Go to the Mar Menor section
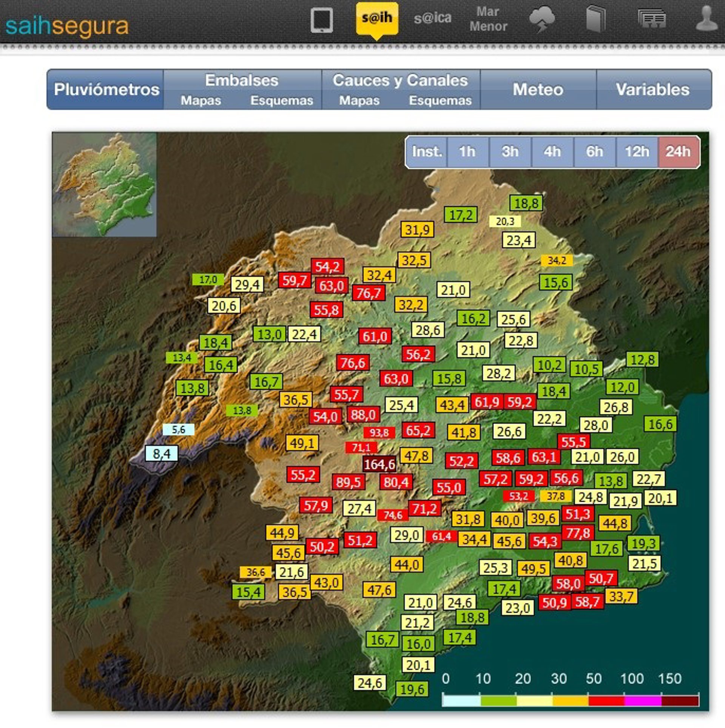 click(x=488, y=19)
